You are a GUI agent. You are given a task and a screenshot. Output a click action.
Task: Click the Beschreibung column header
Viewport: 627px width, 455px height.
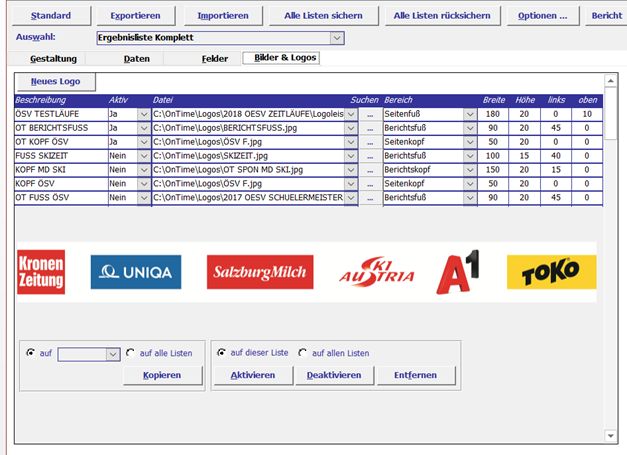point(40,100)
